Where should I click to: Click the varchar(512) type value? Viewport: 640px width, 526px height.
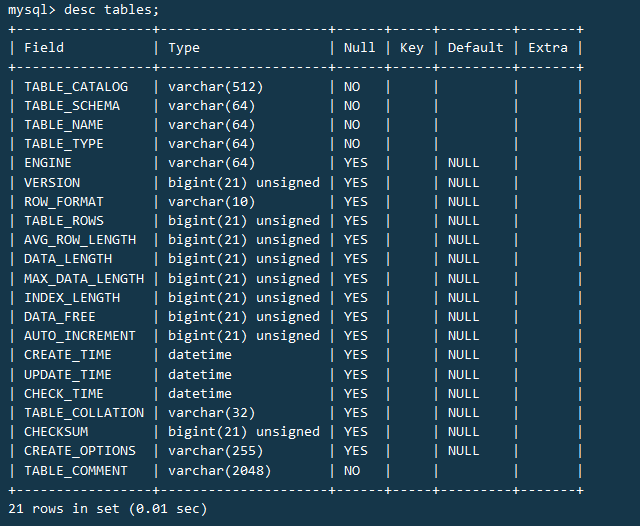pos(215,87)
